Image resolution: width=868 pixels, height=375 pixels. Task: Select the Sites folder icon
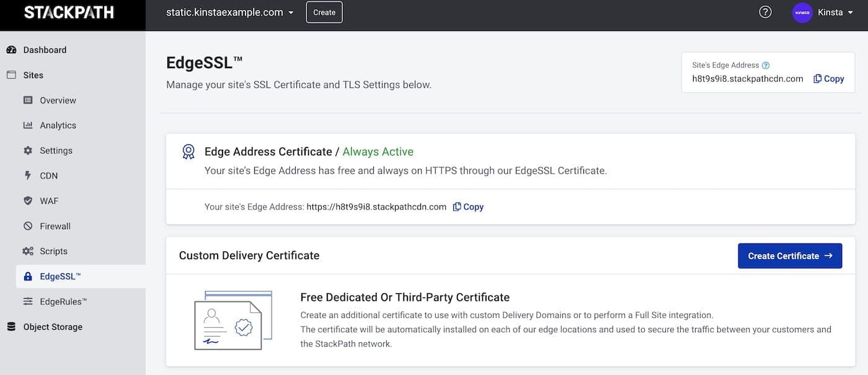coord(12,75)
